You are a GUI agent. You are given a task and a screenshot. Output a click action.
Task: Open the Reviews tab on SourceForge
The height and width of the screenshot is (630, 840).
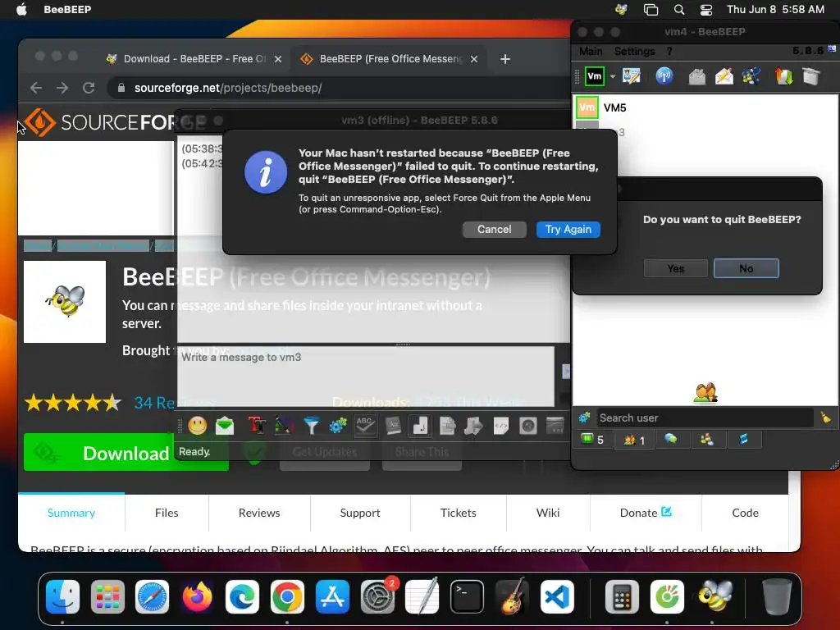[x=259, y=513]
